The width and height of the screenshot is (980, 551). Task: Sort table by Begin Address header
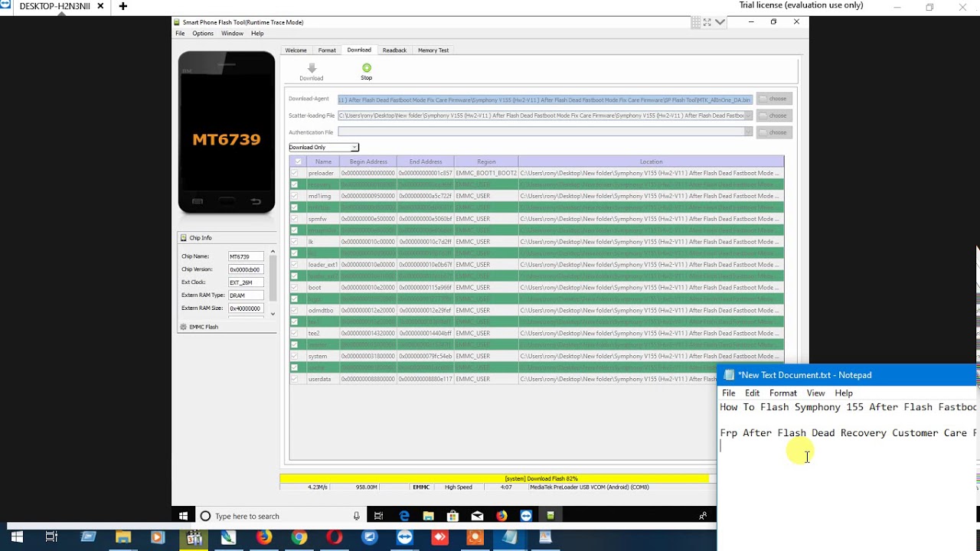point(368,161)
